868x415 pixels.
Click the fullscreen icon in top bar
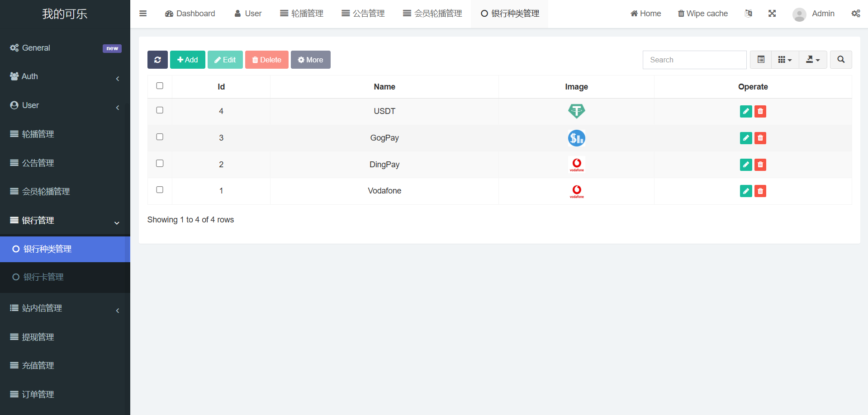coord(772,14)
